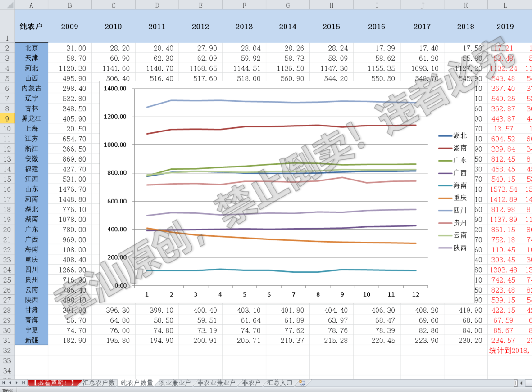Select the 黑龙江 row label cell
532x392 pixels.
(31, 119)
